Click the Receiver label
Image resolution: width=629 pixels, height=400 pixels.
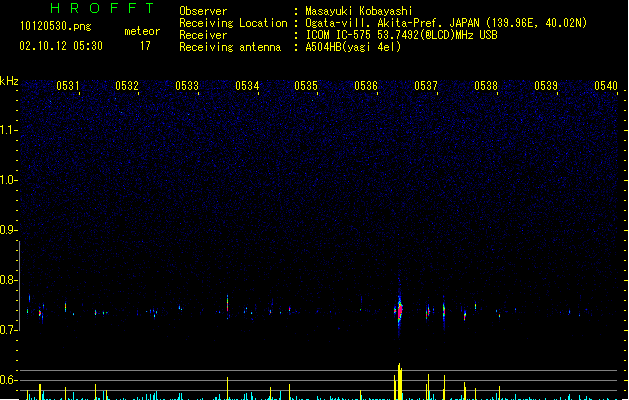(x=203, y=35)
